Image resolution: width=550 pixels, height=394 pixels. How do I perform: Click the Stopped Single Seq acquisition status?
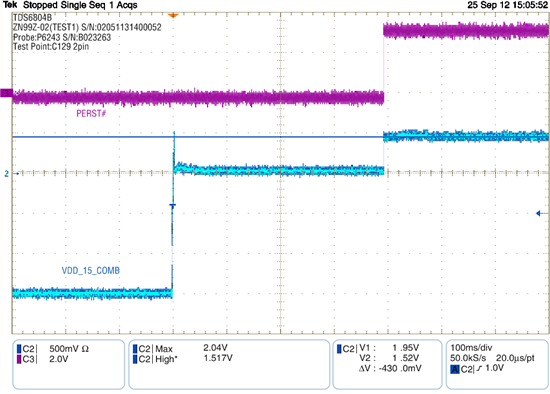pos(80,5)
